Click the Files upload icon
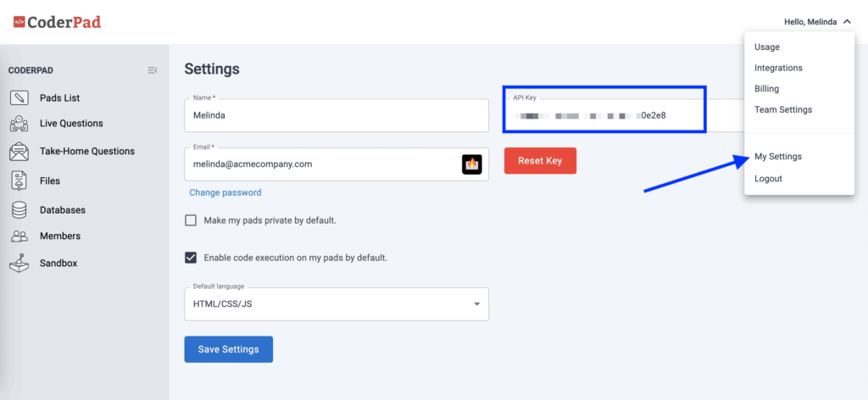 (x=19, y=181)
